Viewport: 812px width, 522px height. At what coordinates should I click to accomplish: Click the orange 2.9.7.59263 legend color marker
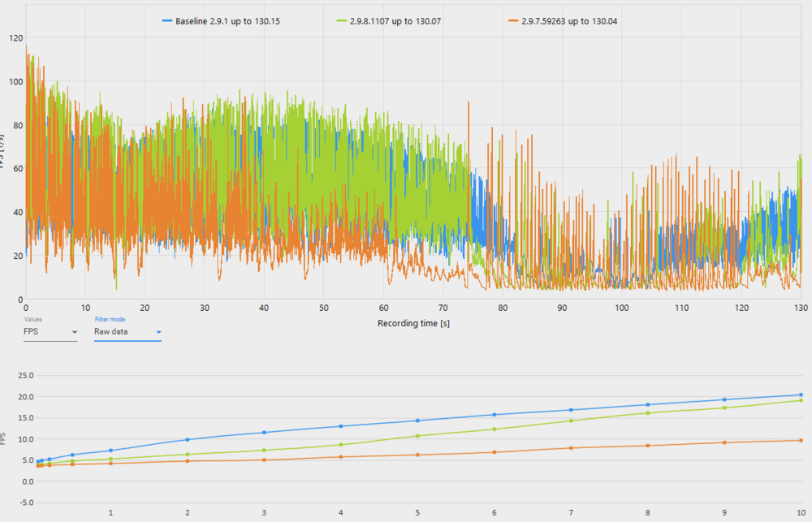point(513,21)
